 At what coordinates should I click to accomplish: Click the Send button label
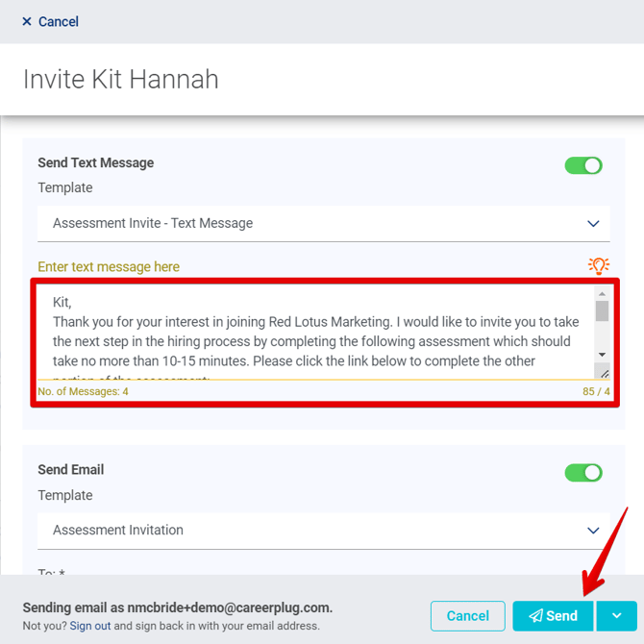(x=561, y=616)
